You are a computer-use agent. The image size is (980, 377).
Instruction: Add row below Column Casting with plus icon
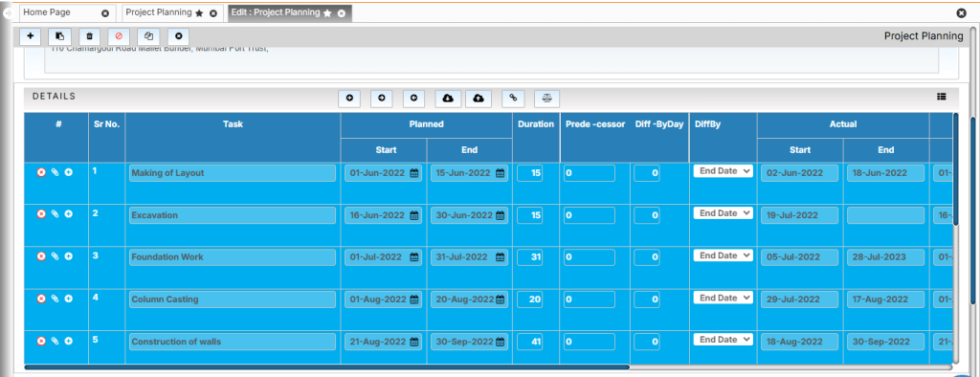coord(69,299)
